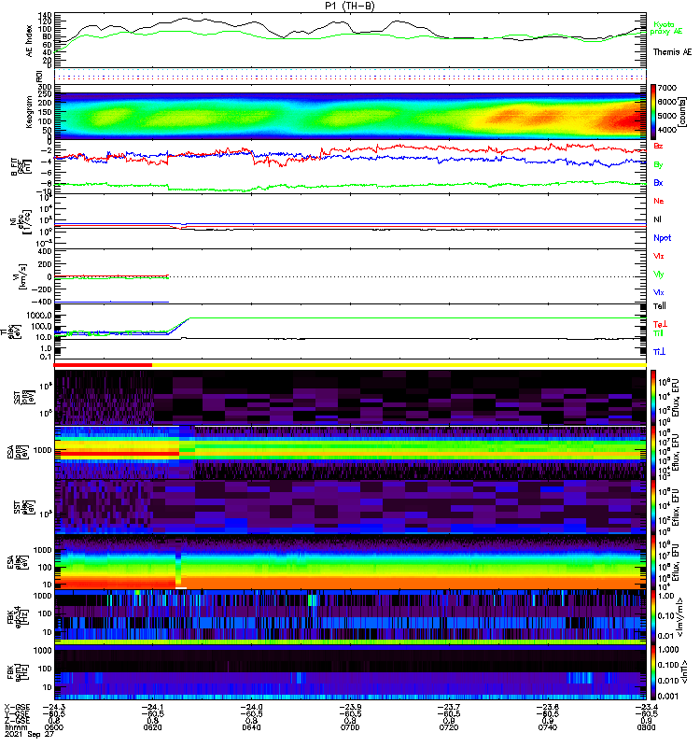Select the green "By" legend label
This screenshot has height=747, width=700.
658,165
